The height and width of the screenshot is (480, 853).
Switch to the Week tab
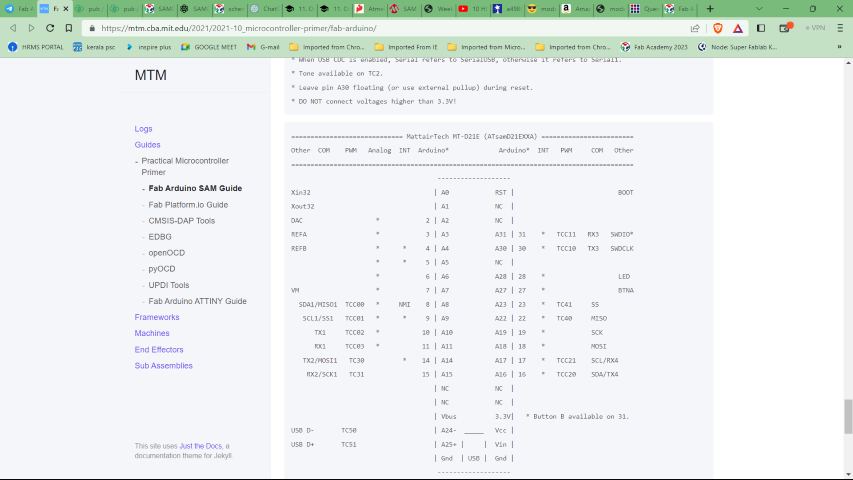[x=438, y=9]
